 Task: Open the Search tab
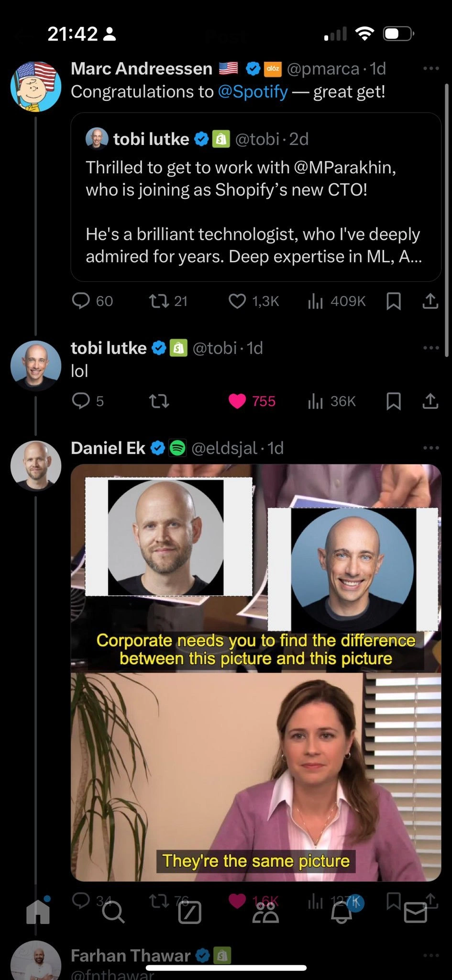pyautogui.click(x=113, y=913)
